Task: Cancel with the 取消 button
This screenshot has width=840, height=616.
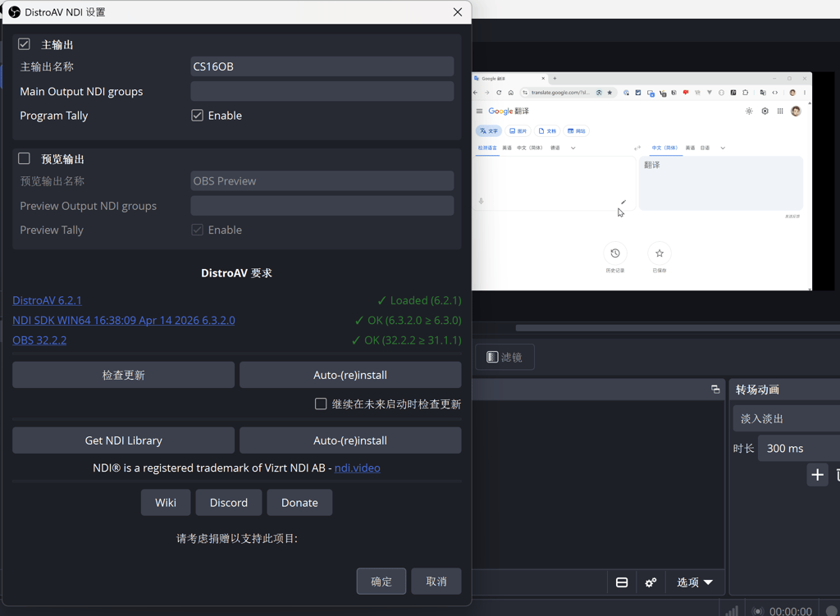Action: point(436,582)
